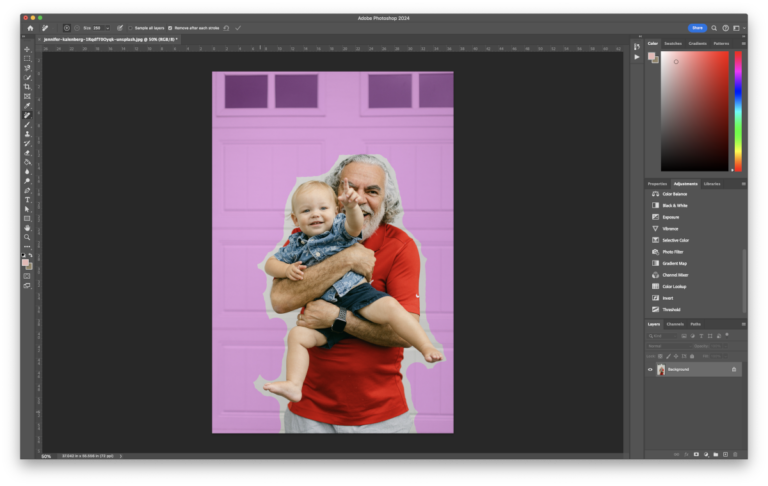
Task: Create a new group folder in Layers
Action: click(716, 454)
